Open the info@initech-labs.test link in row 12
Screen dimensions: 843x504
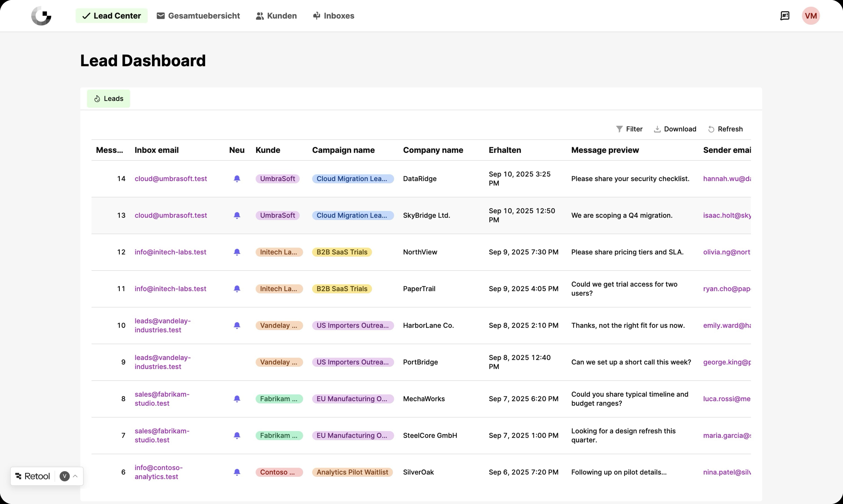tap(170, 252)
